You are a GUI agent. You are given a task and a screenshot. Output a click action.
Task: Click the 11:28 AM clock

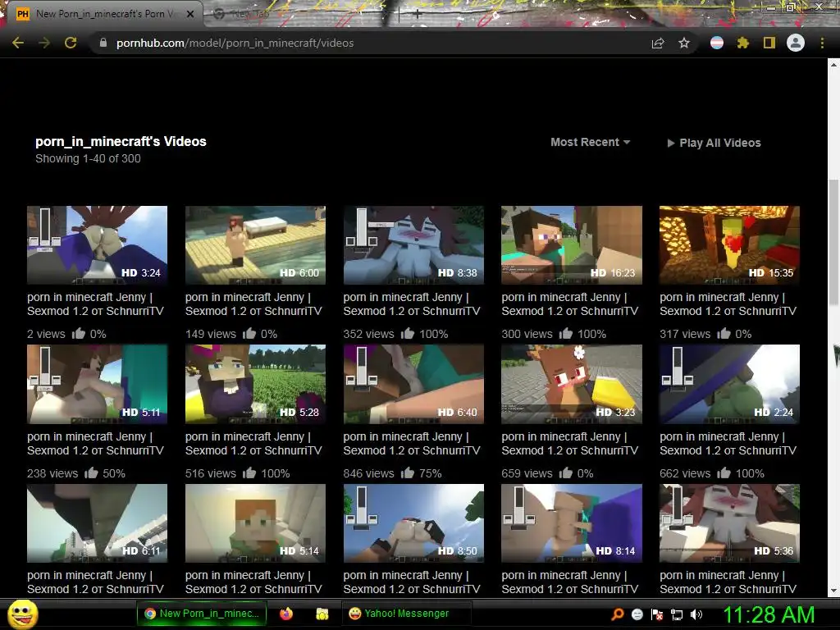click(x=769, y=614)
